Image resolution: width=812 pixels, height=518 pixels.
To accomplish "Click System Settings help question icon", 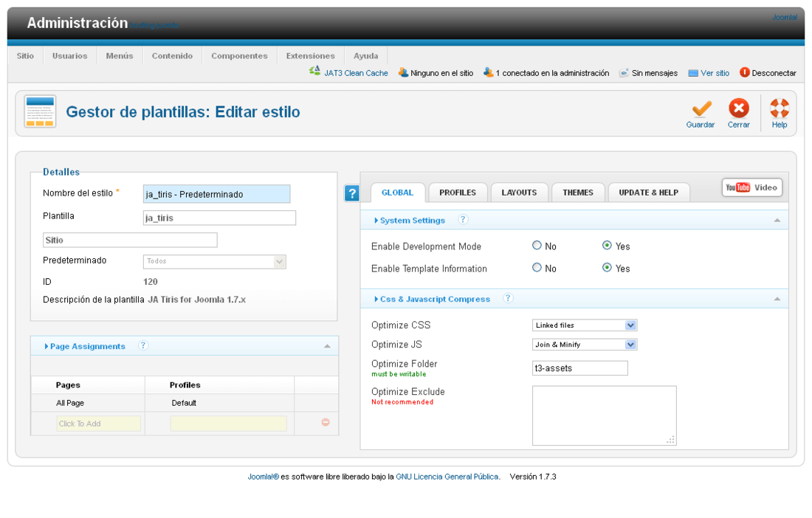I will (463, 219).
